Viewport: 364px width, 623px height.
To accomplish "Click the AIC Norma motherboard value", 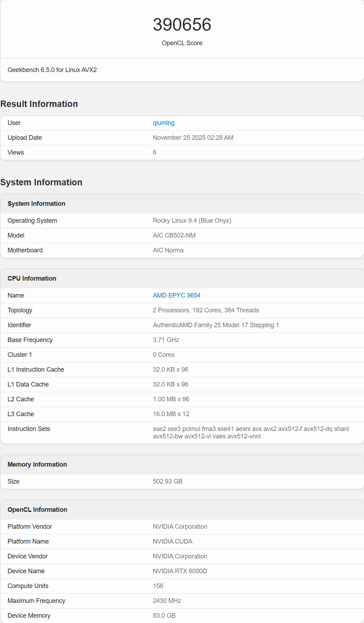I will [168, 250].
